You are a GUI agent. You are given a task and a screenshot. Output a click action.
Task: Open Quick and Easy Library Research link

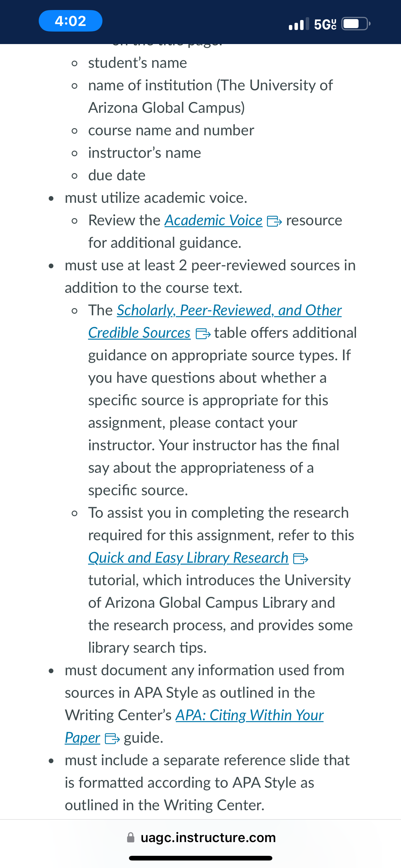188,558
